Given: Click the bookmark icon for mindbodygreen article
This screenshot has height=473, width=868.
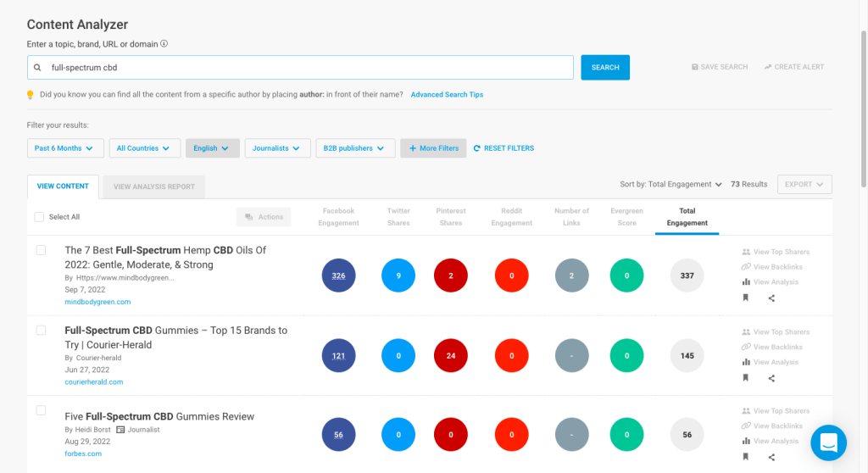Looking at the screenshot, I should pyautogui.click(x=745, y=298).
